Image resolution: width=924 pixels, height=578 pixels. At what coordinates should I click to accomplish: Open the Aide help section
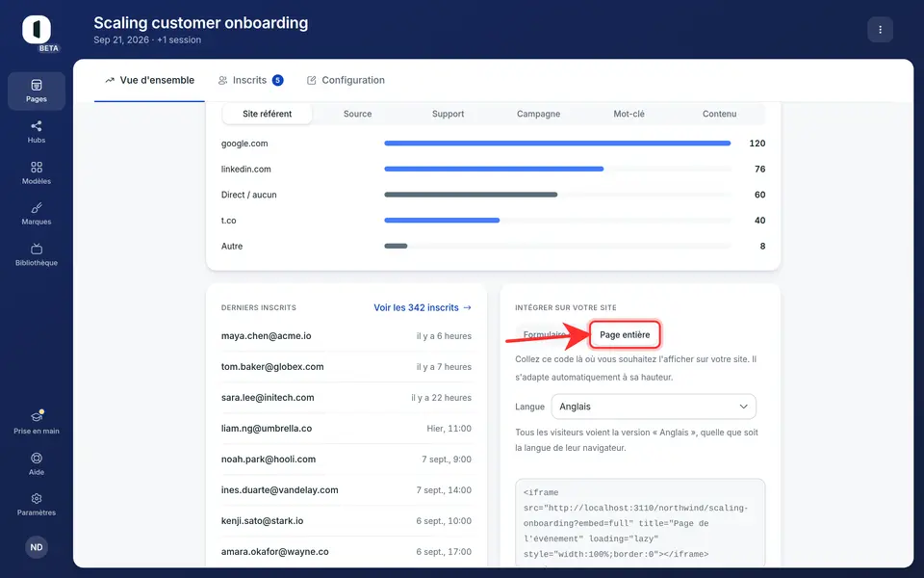[37, 463]
